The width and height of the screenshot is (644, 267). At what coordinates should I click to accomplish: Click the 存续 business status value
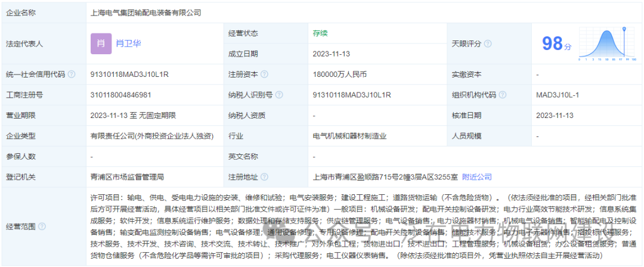[320, 33]
